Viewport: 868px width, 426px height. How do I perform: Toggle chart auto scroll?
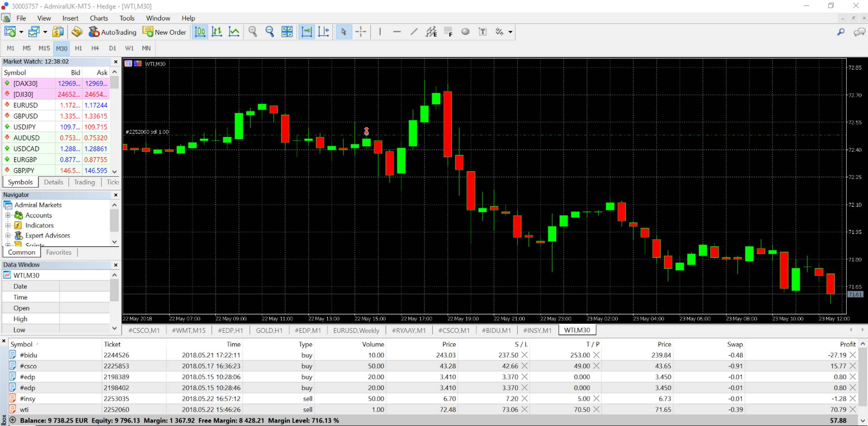click(307, 32)
